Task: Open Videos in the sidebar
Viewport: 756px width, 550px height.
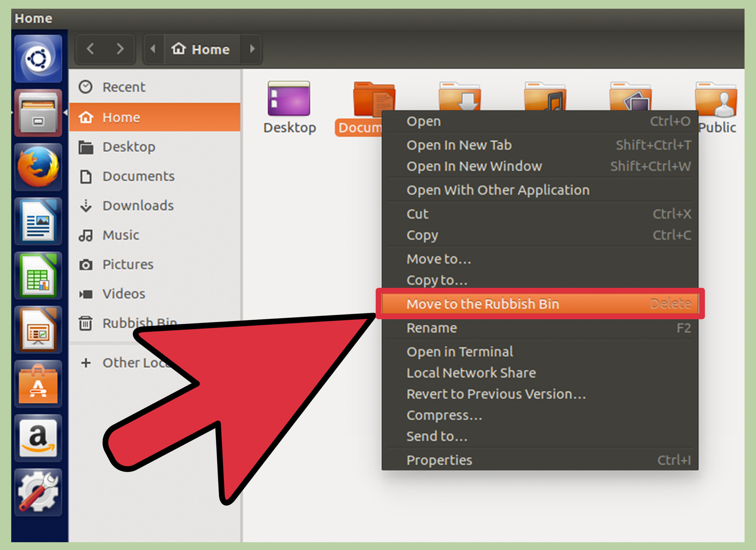Action: click(x=155, y=294)
